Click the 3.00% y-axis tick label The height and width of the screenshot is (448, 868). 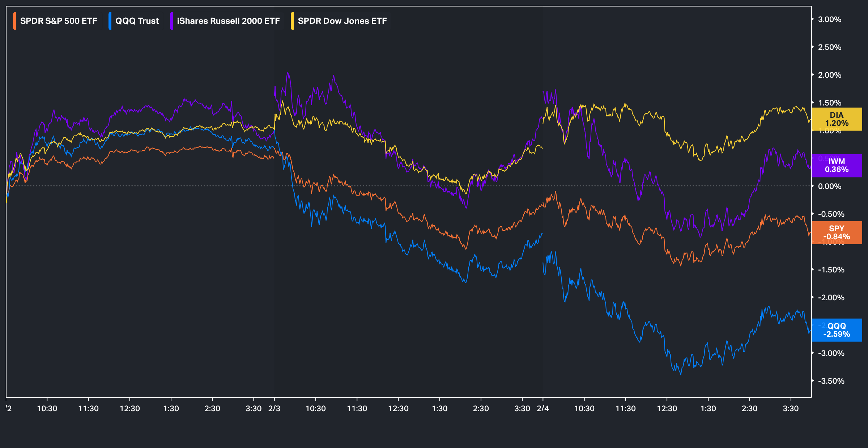tap(830, 20)
